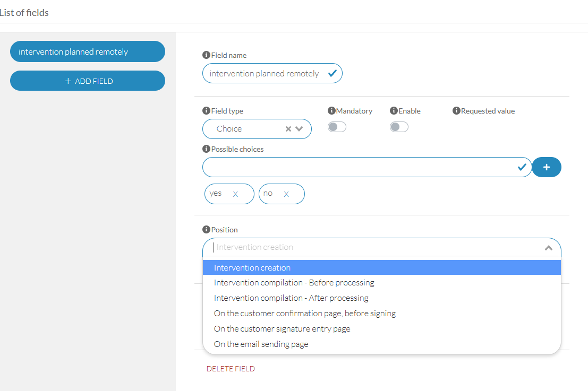The height and width of the screenshot is (391, 588).
Task: Choose 'On the customer signature entry page'
Action: click(382, 329)
